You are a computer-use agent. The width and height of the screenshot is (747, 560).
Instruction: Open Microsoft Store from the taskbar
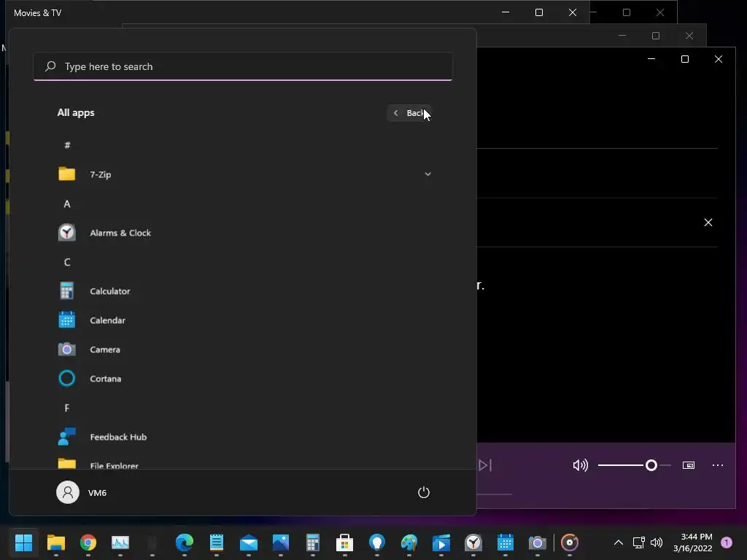pos(345,542)
